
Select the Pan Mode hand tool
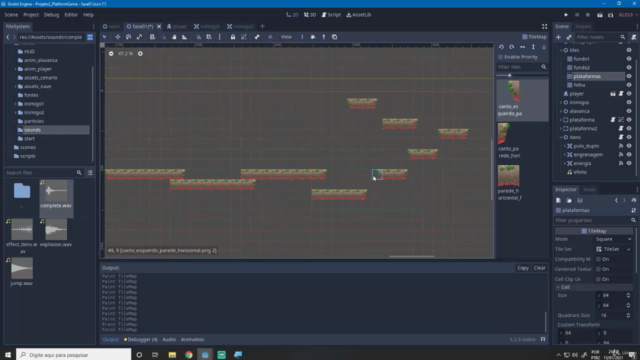(x=174, y=37)
